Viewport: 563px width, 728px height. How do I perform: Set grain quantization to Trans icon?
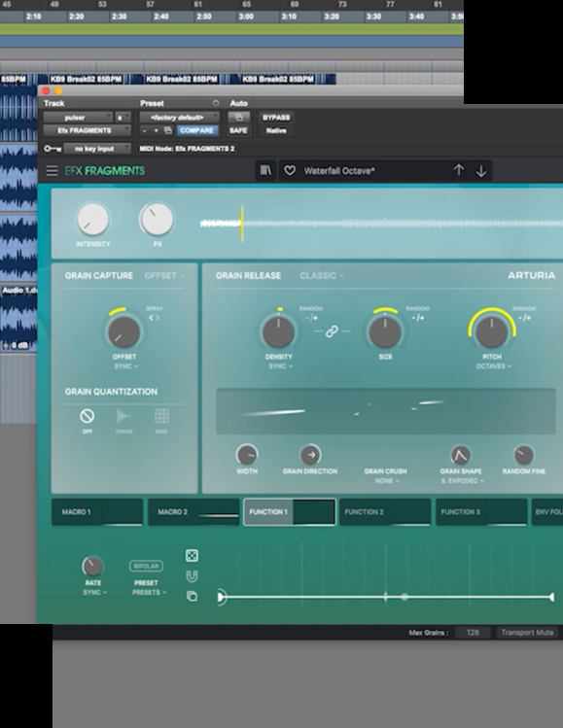click(123, 416)
